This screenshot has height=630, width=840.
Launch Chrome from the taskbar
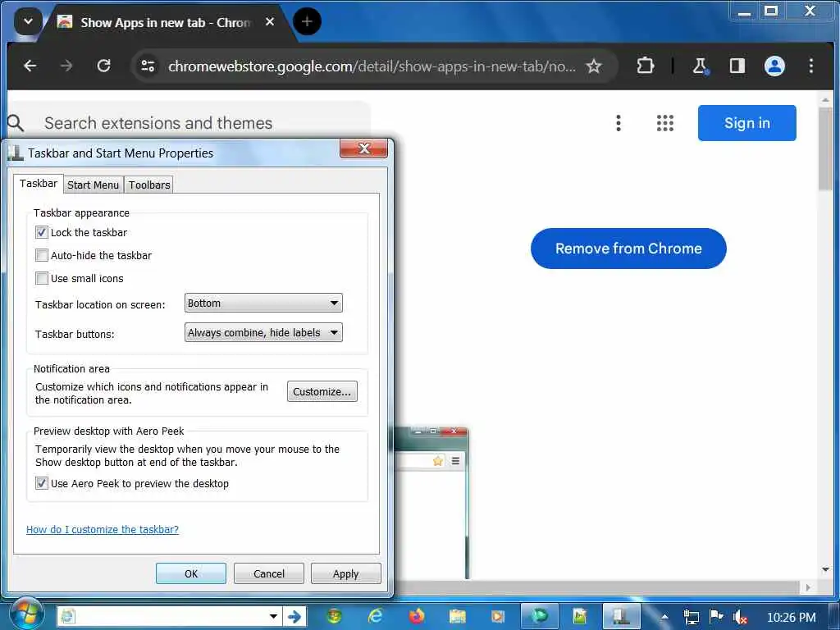click(x=335, y=617)
